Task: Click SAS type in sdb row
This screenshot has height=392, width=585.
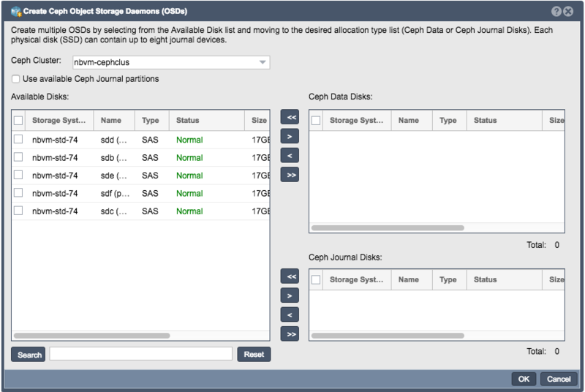Action: (x=150, y=158)
